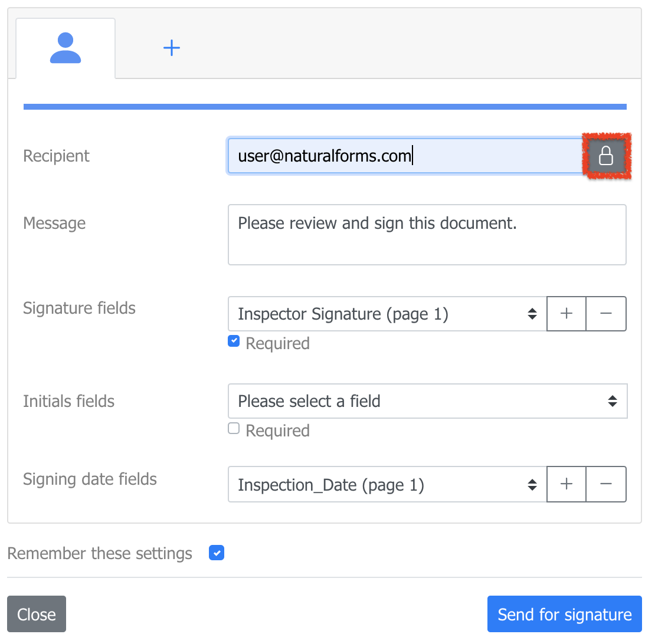The width and height of the screenshot is (668, 644).
Task: Click the Message label
Action: tap(54, 223)
